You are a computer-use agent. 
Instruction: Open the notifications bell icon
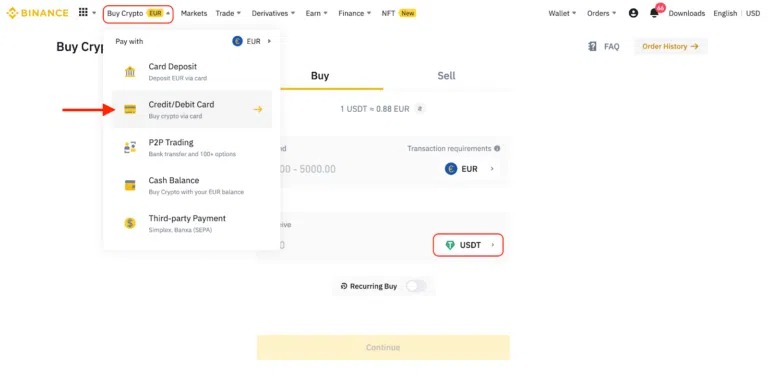pos(654,13)
